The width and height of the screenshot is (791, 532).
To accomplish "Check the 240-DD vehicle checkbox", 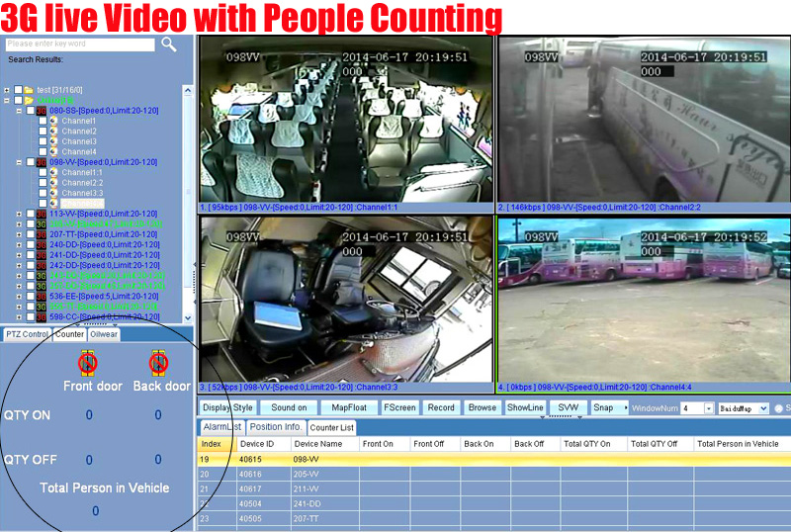I will pyautogui.click(x=31, y=245).
